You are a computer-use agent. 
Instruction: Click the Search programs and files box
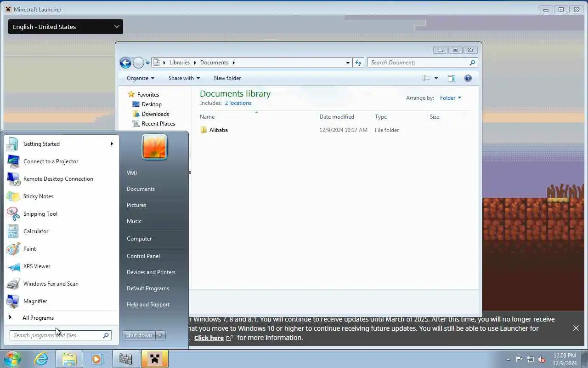[60, 335]
